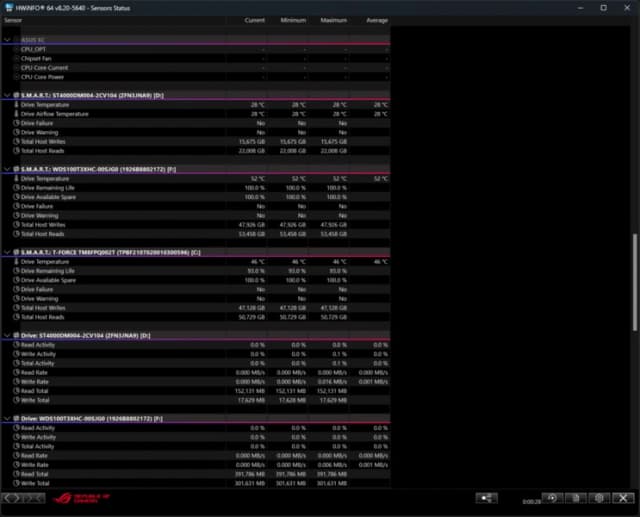Click drive icon in S.M.A.R.T. ST4000DM004 header

click(16, 95)
